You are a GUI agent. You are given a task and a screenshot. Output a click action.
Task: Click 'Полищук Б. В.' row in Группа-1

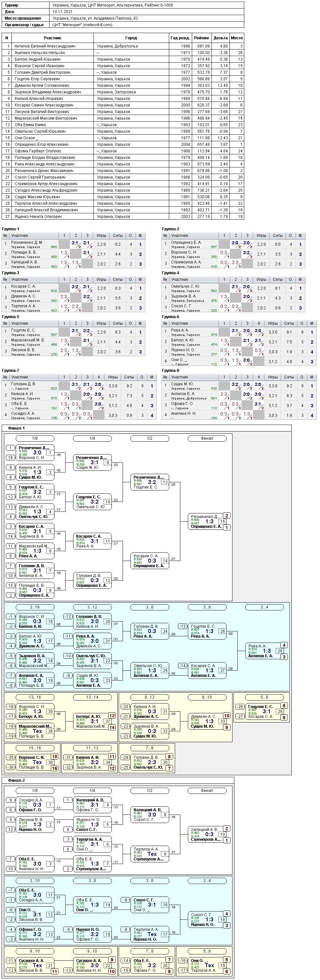tap(73, 254)
